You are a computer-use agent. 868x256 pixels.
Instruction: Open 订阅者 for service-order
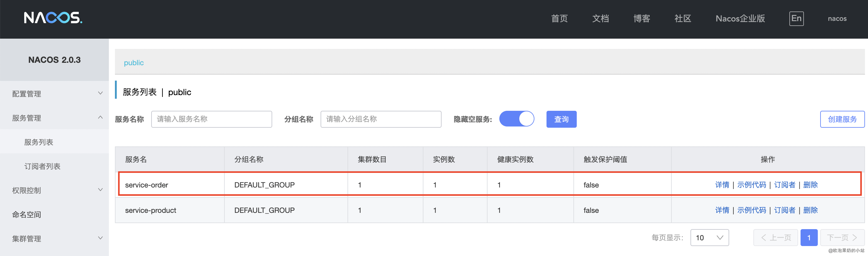(785, 185)
